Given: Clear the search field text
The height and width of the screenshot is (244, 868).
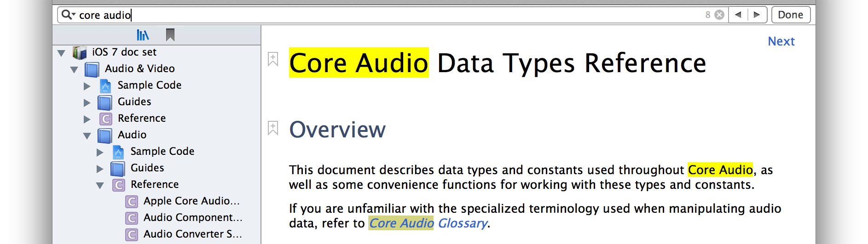Looking at the screenshot, I should point(719,15).
